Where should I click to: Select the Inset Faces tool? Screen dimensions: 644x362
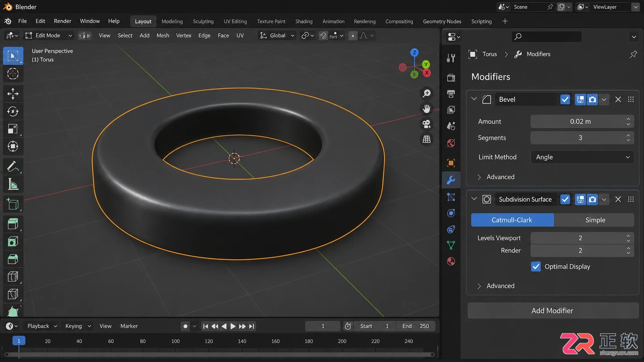point(13,241)
